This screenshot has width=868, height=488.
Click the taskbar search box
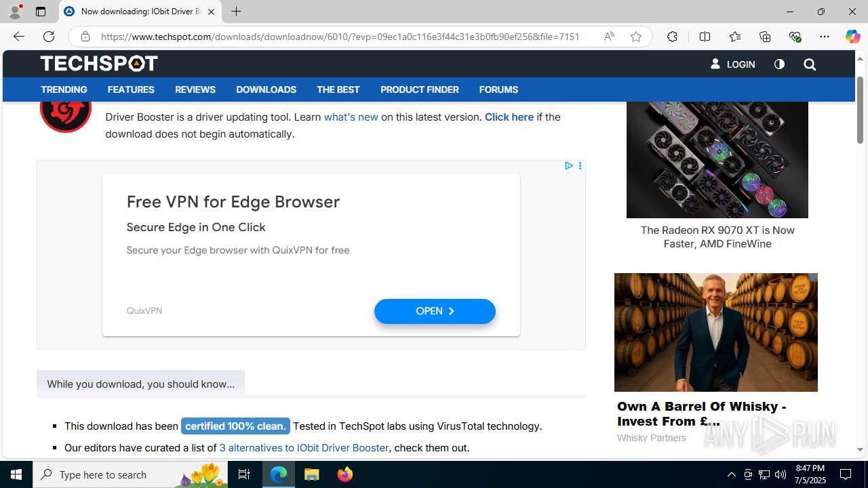130,474
